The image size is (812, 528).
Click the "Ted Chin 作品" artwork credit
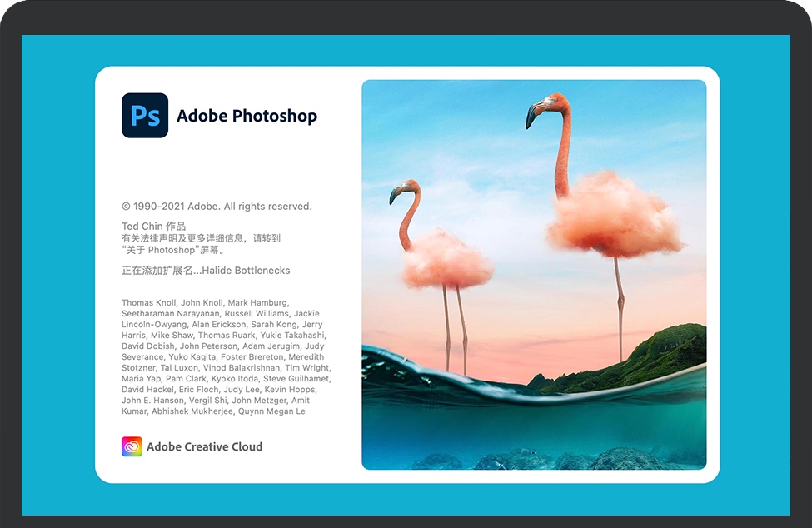point(153,227)
